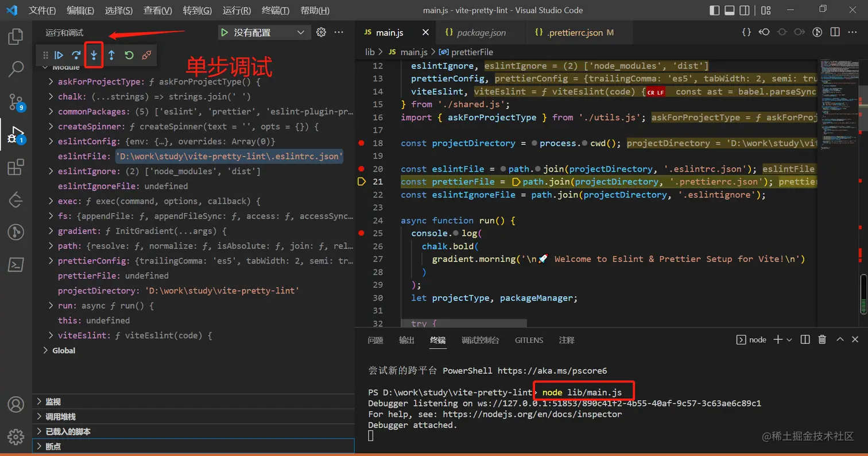Click the Continue debug button

click(59, 55)
